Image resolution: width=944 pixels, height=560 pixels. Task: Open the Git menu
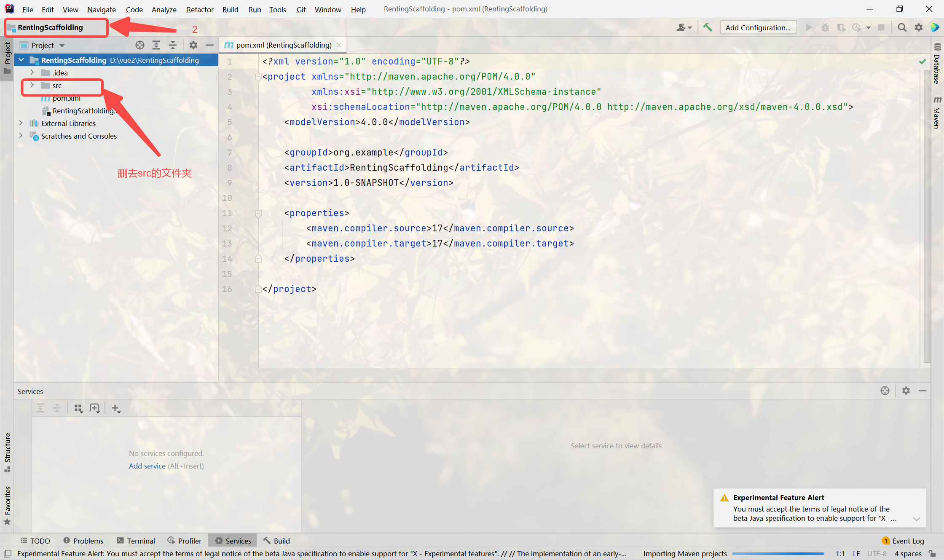click(x=301, y=9)
